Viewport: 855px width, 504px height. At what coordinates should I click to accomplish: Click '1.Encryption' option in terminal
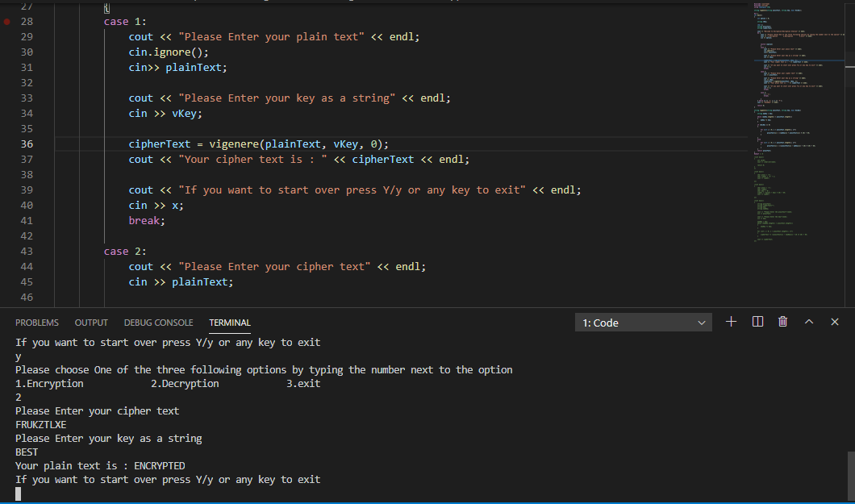click(50, 384)
